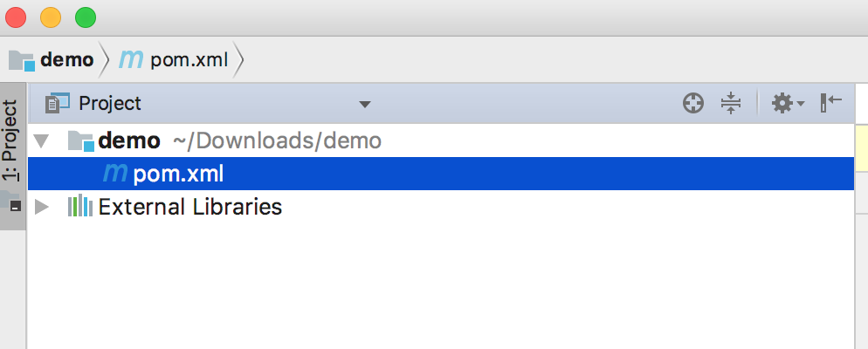This screenshot has height=349, width=868.
Task: Expand the External Libraries node
Action: [x=41, y=207]
